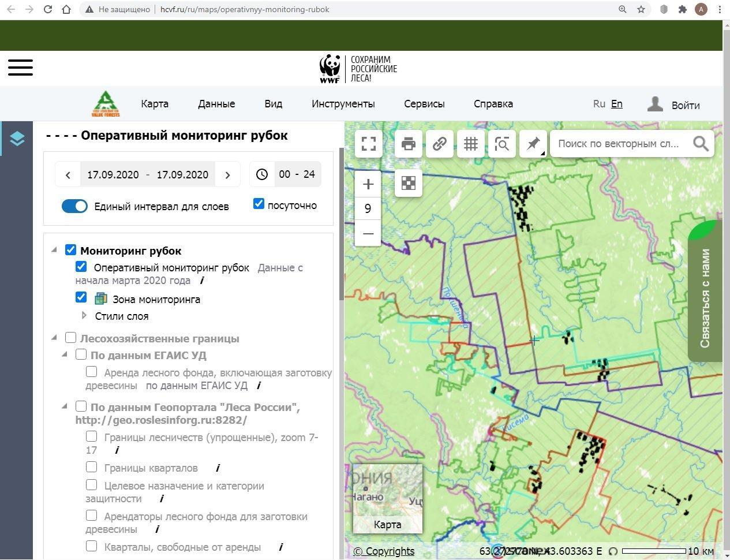Collapse the 'Лесохозяйственные границы' group arrow
This screenshot has height=560, width=730.
click(x=54, y=338)
